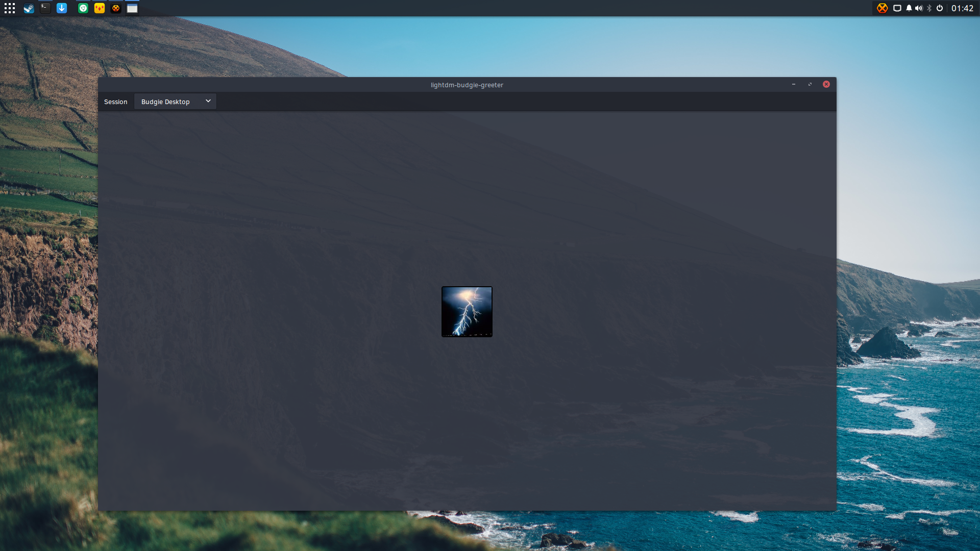Launch Steam from the top panel
This screenshot has height=551, width=980.
click(29, 8)
